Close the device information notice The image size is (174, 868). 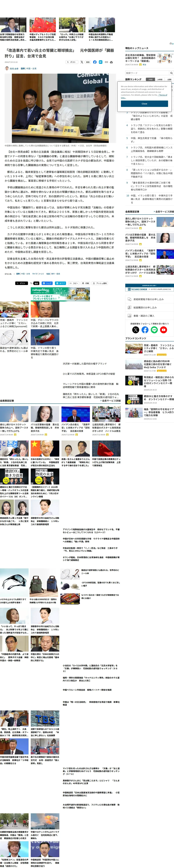coord(144,104)
